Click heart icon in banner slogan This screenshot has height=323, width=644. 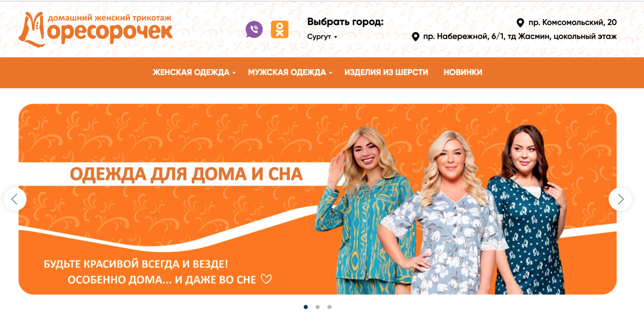(266, 279)
